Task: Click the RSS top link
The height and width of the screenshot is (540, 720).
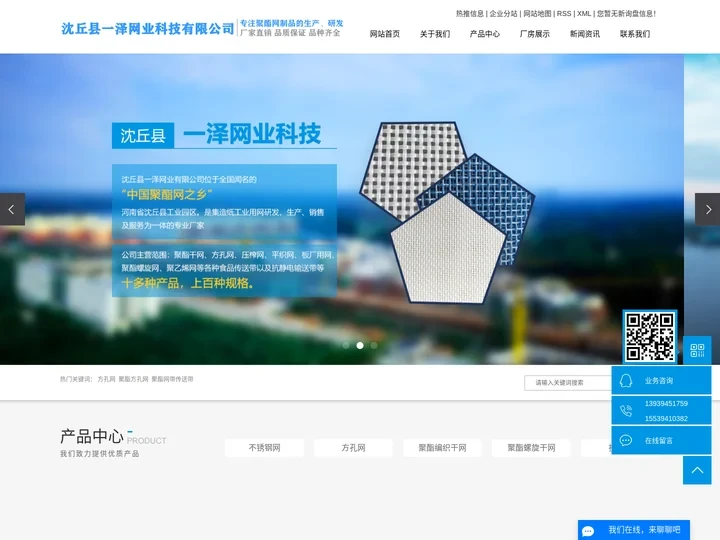Action: pos(564,14)
